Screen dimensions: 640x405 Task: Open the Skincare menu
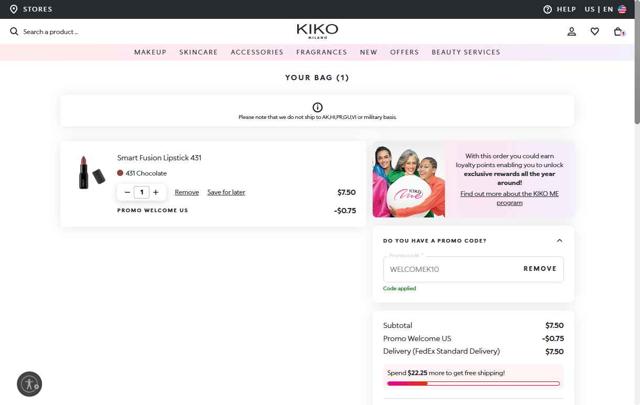(x=198, y=52)
